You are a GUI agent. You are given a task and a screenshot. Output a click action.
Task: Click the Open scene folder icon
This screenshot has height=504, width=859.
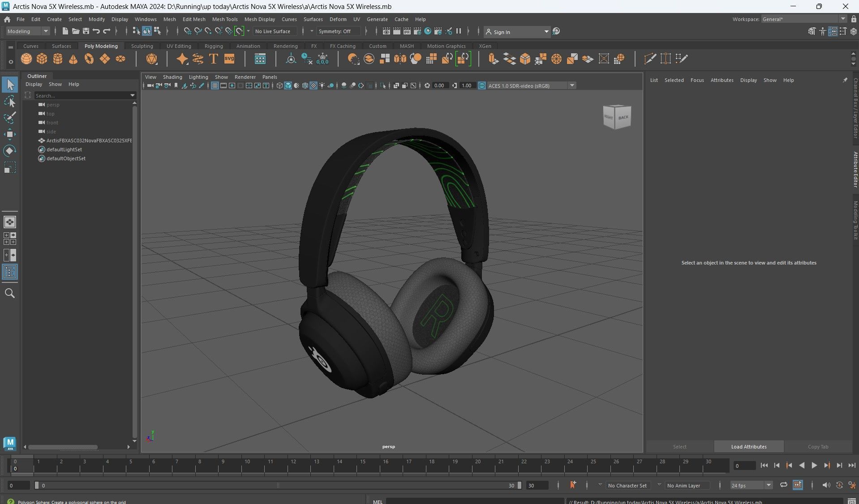click(75, 31)
